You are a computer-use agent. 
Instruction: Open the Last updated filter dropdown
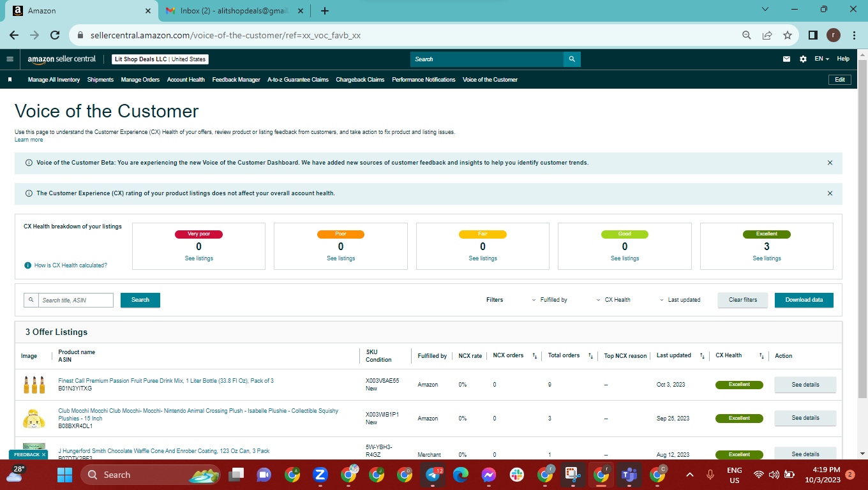pyautogui.click(x=680, y=300)
